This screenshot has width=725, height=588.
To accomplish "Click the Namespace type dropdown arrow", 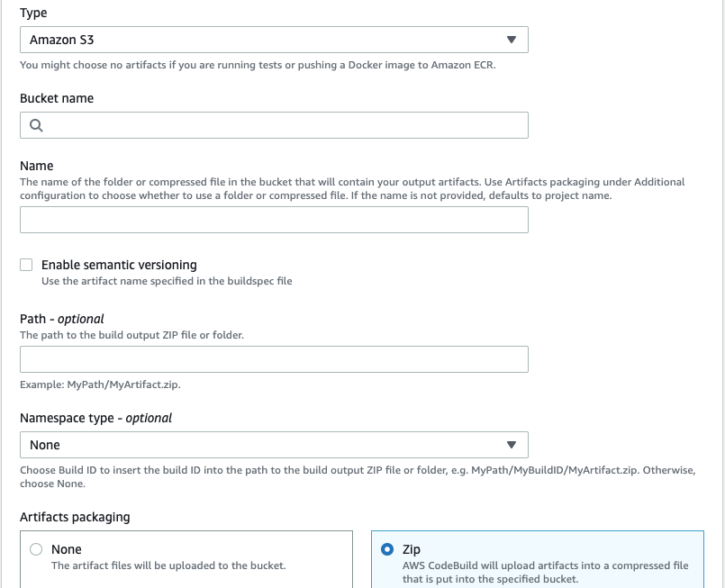I will click(x=512, y=444).
